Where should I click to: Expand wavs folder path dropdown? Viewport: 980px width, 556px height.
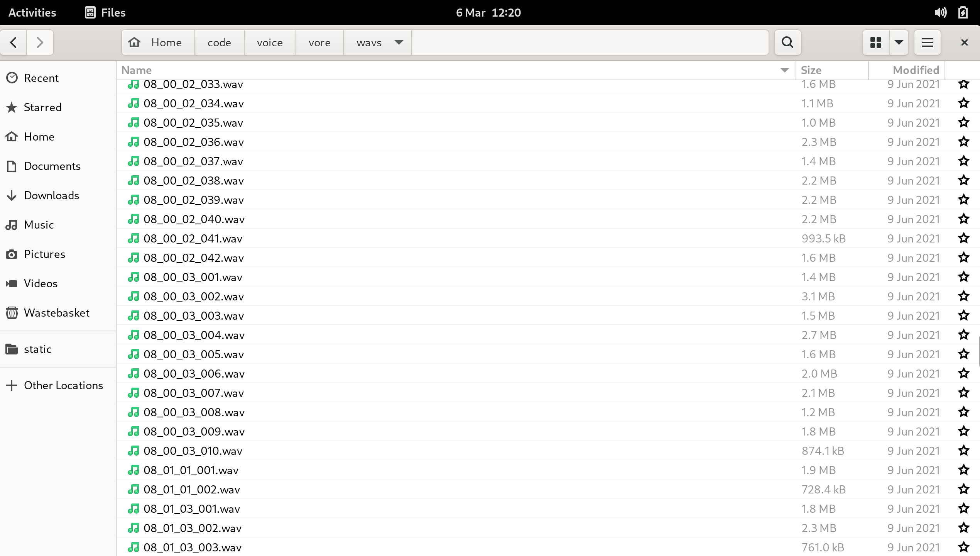click(x=399, y=42)
